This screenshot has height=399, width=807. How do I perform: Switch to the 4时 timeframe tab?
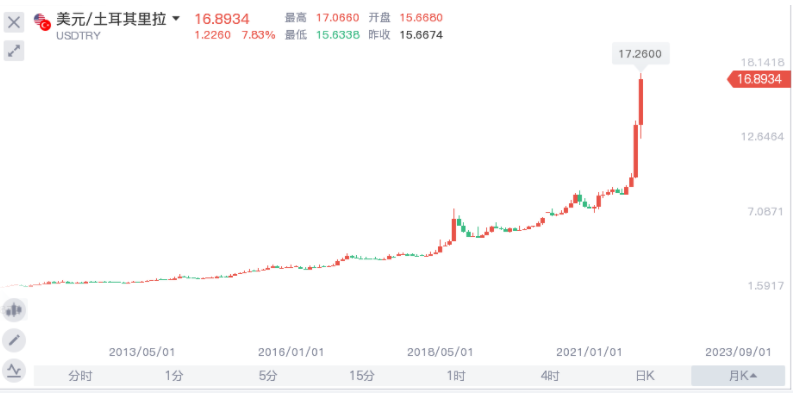(550, 376)
